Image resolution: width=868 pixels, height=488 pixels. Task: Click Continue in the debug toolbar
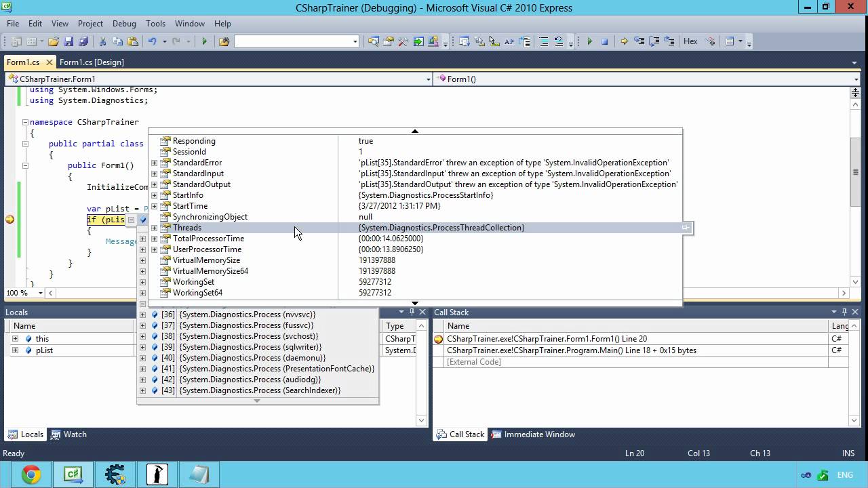point(589,41)
